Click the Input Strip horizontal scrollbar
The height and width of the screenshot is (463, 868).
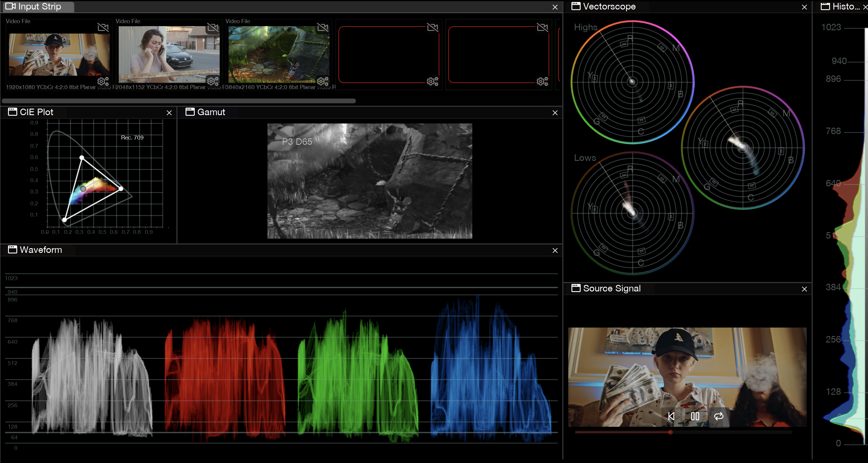179,101
